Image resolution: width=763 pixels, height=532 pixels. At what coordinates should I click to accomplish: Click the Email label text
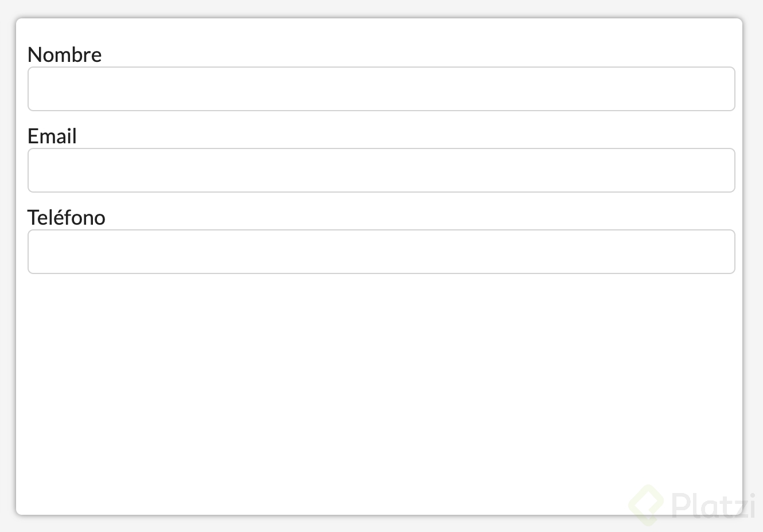pos(52,136)
